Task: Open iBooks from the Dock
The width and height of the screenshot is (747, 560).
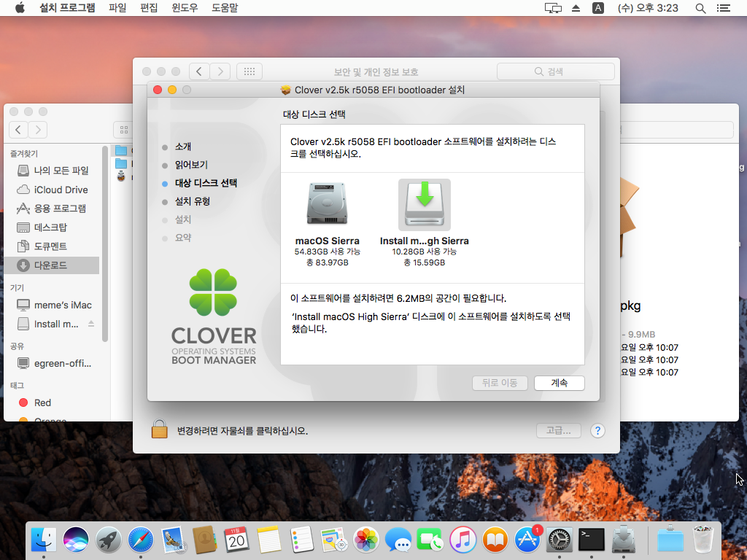Action: (495, 540)
